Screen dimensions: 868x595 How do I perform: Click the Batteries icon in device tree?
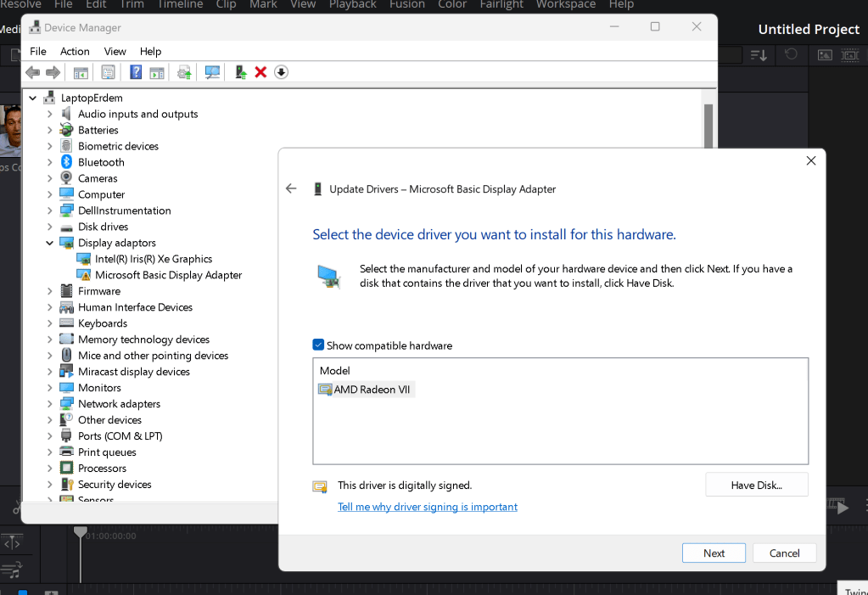66,130
